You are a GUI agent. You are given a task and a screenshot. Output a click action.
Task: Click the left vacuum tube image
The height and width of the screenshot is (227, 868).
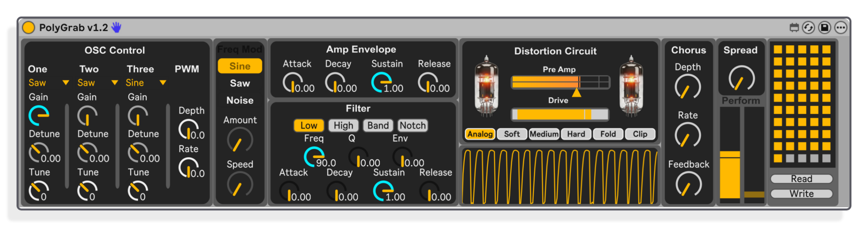click(x=487, y=86)
